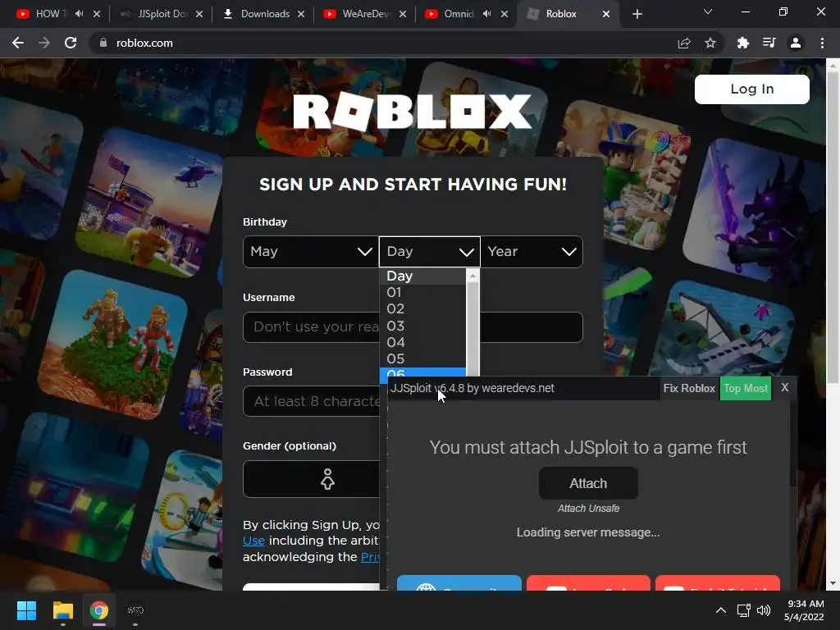840x630 pixels.
Task: Bookmark this page with the star icon
Action: pyautogui.click(x=710, y=43)
